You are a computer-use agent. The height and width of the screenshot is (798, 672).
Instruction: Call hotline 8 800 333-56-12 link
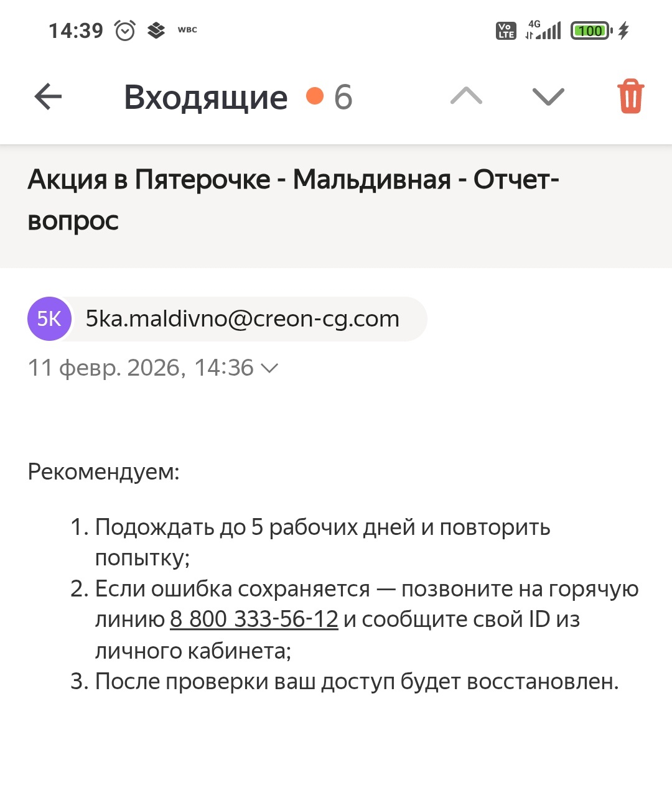pos(254,619)
